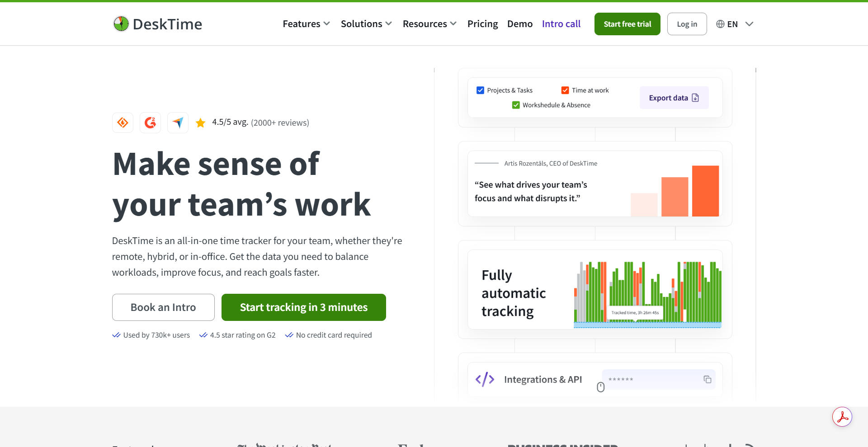
Task: Click the 4.5/5 avg. rating text
Action: click(230, 122)
